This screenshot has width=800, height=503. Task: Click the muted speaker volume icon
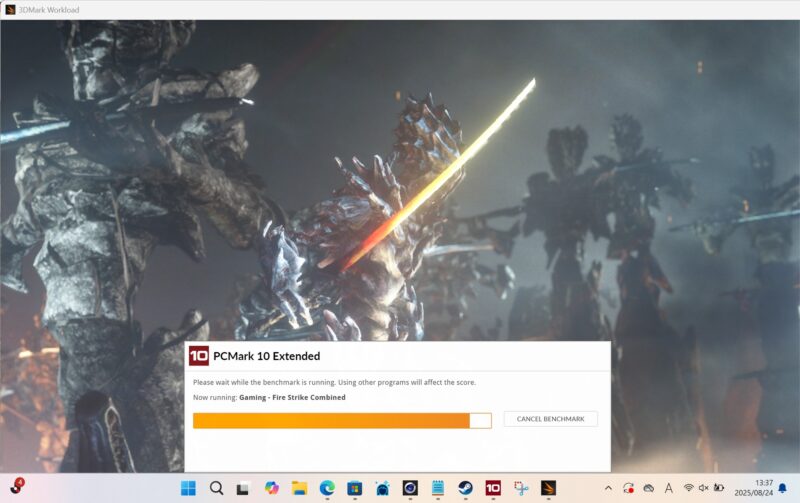704,488
